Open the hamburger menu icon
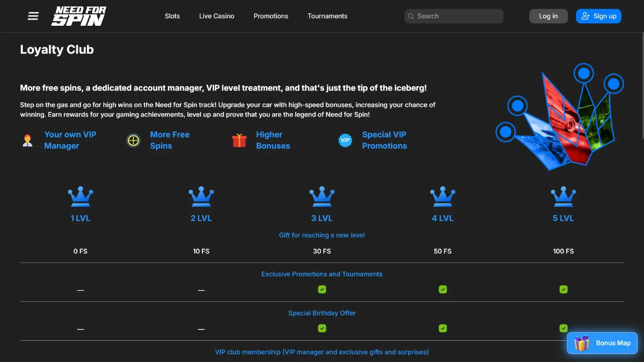Viewport: 644px width, 362px height. pos(33,16)
